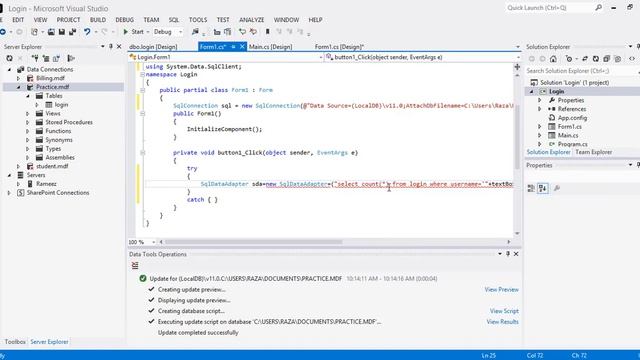Screen dimensions: 640x360
Task: Select Program.cs in Solution Explorer
Action: (x=573, y=144)
